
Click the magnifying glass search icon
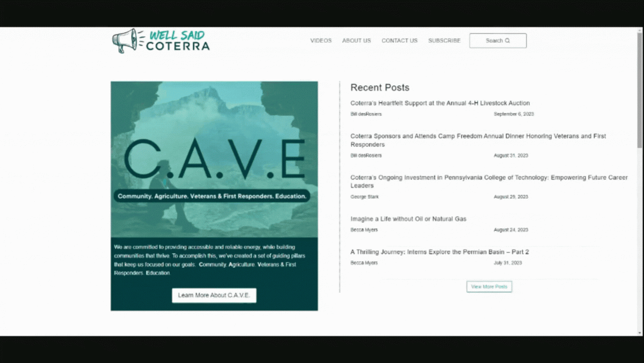click(x=507, y=41)
